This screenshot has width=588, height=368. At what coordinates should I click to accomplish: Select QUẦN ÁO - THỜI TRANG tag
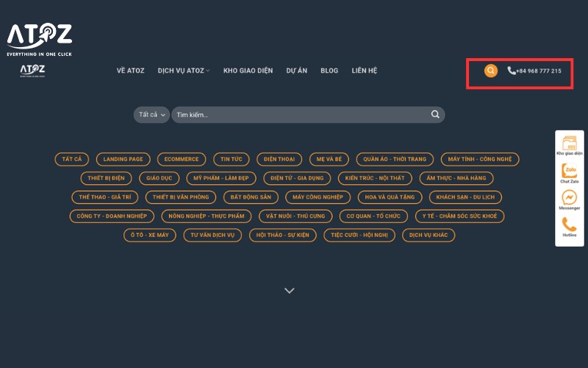coord(395,159)
